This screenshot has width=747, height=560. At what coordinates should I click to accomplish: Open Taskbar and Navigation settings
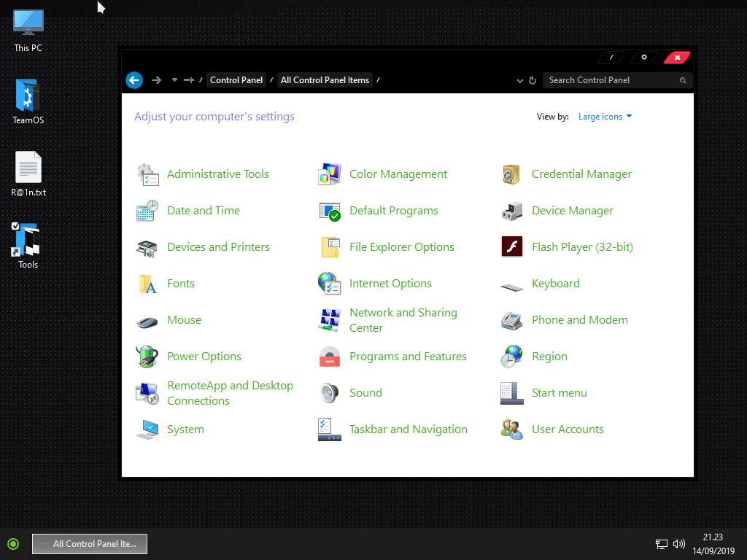click(409, 429)
